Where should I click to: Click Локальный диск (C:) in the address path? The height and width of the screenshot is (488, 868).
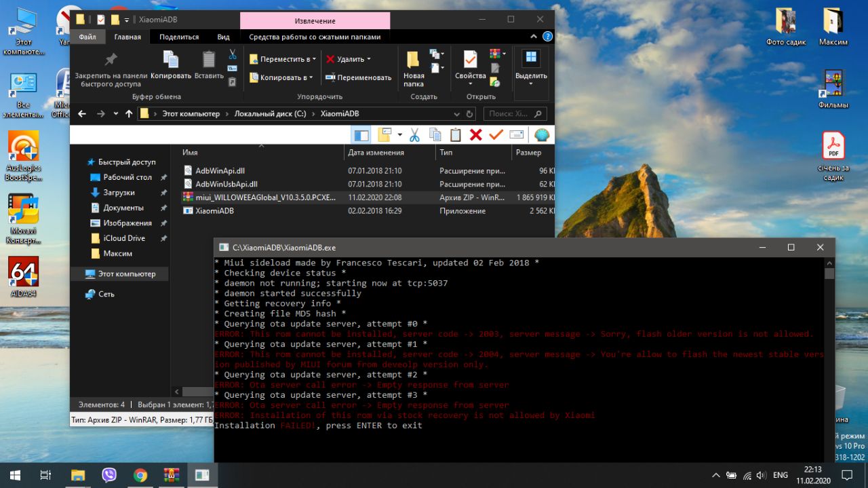click(270, 114)
